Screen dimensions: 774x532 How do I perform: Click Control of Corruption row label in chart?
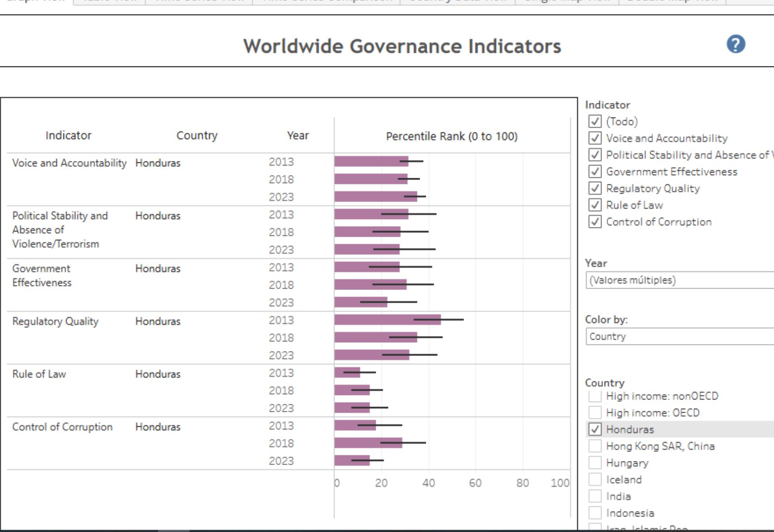pyautogui.click(x=62, y=427)
